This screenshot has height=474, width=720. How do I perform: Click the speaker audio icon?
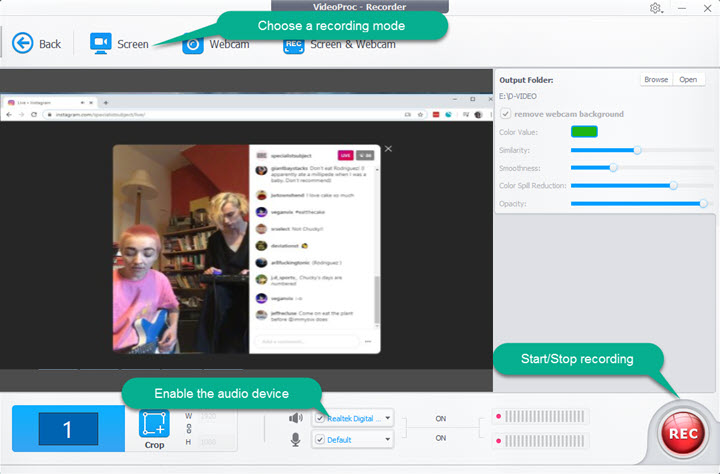295,418
